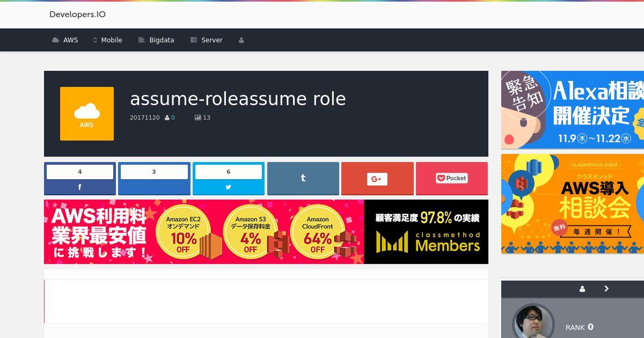This screenshot has height=338, width=644.
Task: Share the article on Tumblr
Action: tap(303, 179)
